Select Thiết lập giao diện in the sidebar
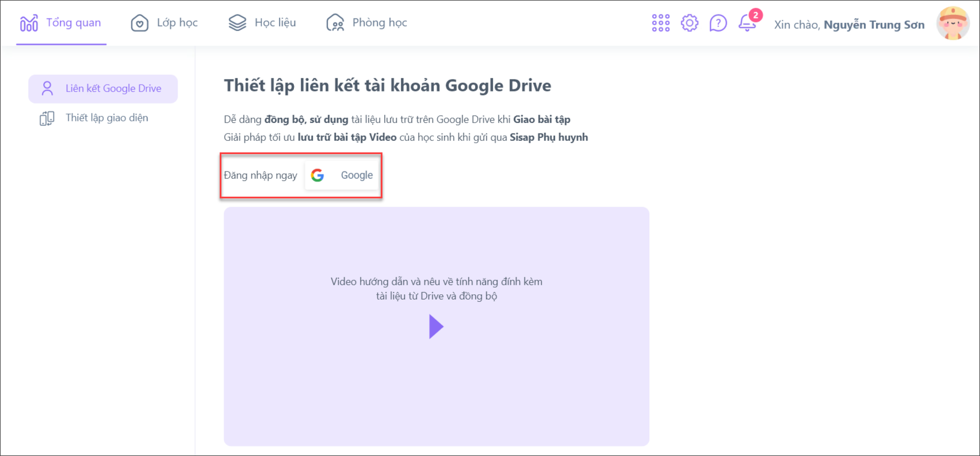Viewport: 980px width, 456px height. (x=107, y=118)
